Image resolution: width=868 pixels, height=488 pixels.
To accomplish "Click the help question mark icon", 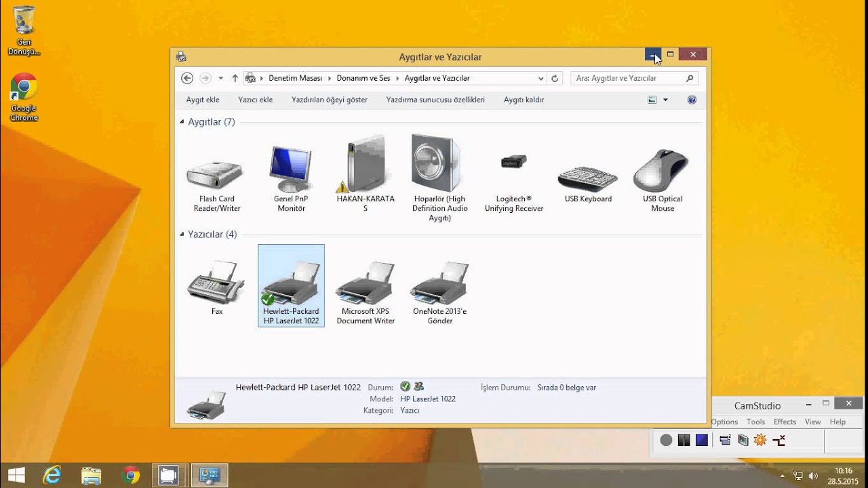I will click(x=692, y=100).
